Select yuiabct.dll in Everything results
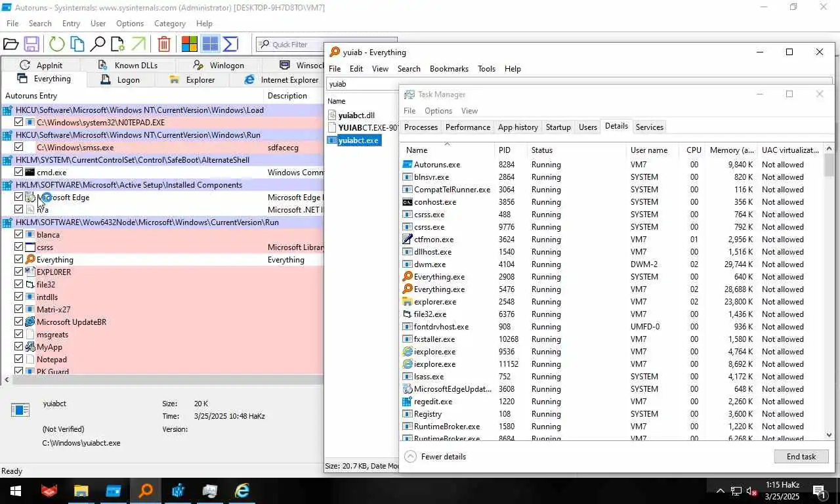 [356, 115]
